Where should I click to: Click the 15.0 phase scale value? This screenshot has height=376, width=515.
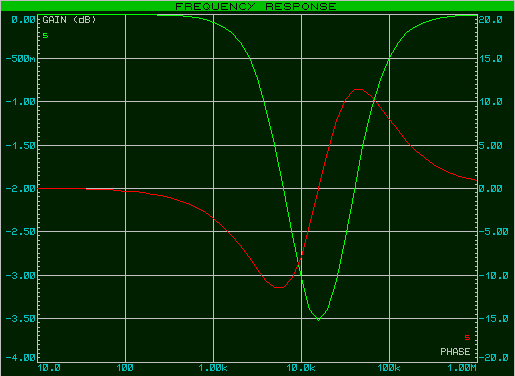click(x=490, y=59)
